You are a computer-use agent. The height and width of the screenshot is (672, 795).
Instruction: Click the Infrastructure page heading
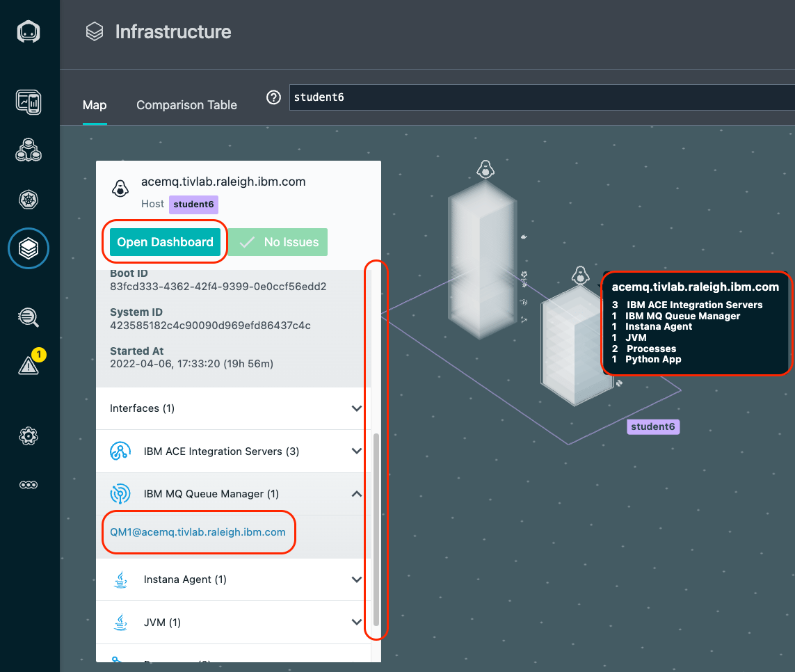point(173,31)
